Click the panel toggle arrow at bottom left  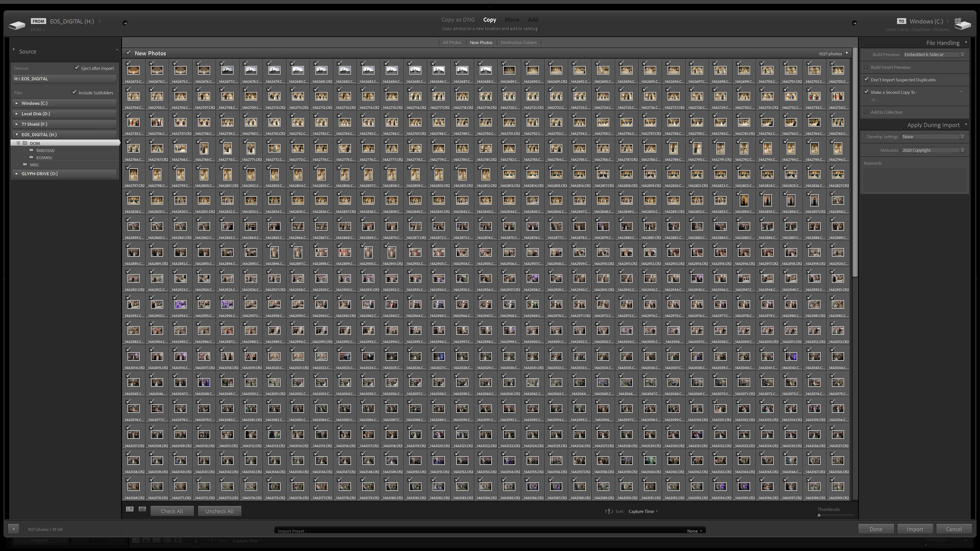point(13,529)
